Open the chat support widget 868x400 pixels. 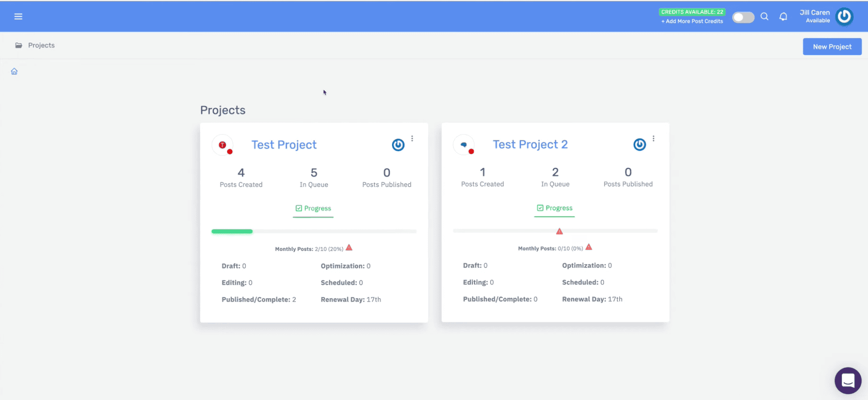[848, 380]
